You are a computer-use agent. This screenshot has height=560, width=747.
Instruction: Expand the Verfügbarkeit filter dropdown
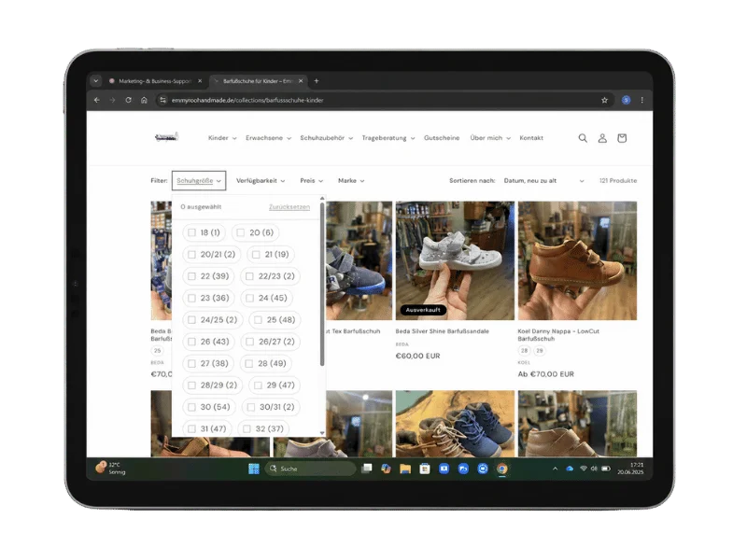261,181
